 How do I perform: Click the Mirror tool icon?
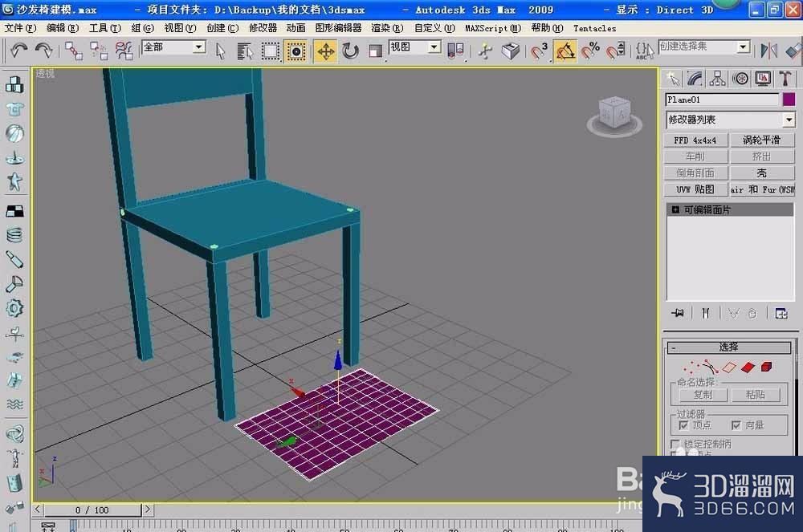[x=769, y=51]
